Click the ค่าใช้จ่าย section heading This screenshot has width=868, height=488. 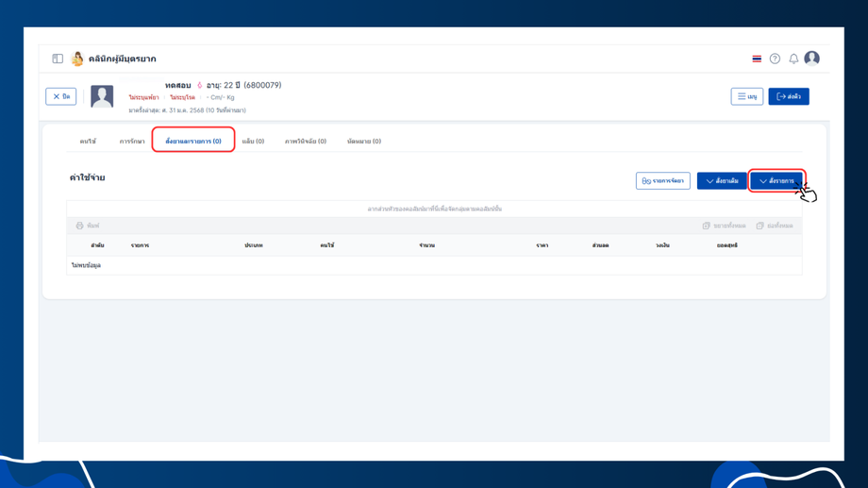point(88,177)
